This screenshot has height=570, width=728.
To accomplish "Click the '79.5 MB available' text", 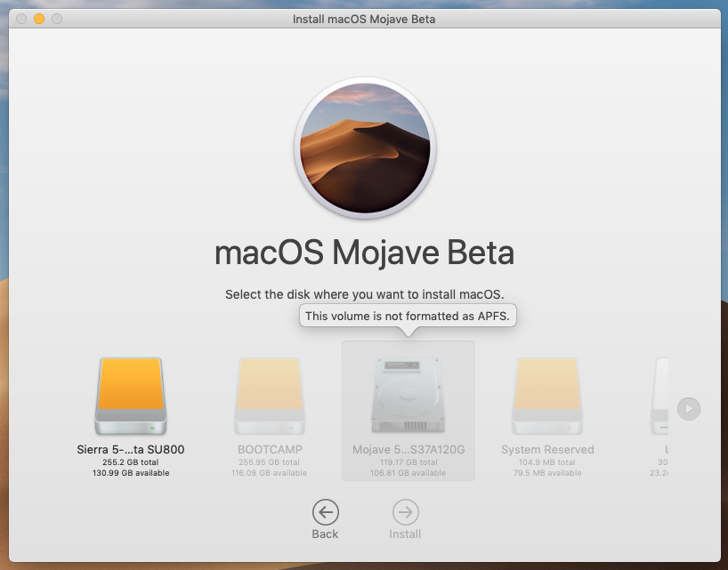I will (547, 473).
